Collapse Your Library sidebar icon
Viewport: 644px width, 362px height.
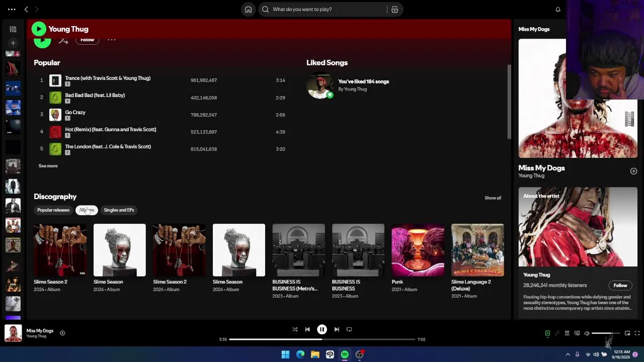pos(13,29)
